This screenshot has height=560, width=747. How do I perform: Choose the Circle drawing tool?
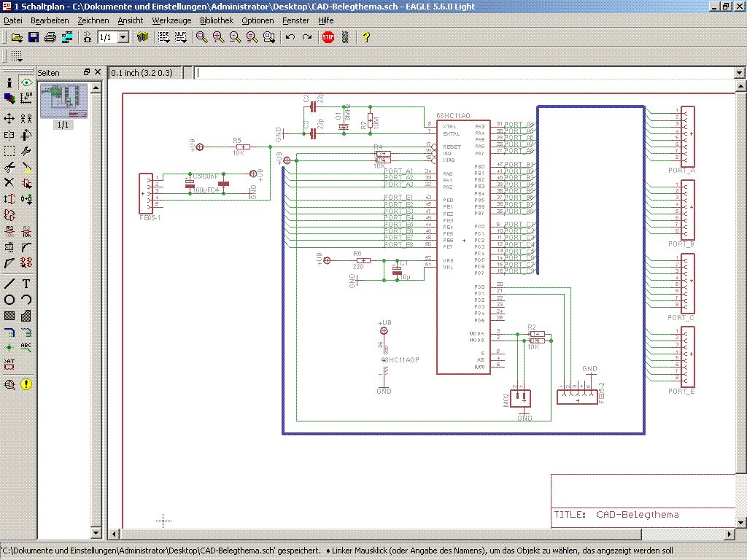(x=9, y=300)
